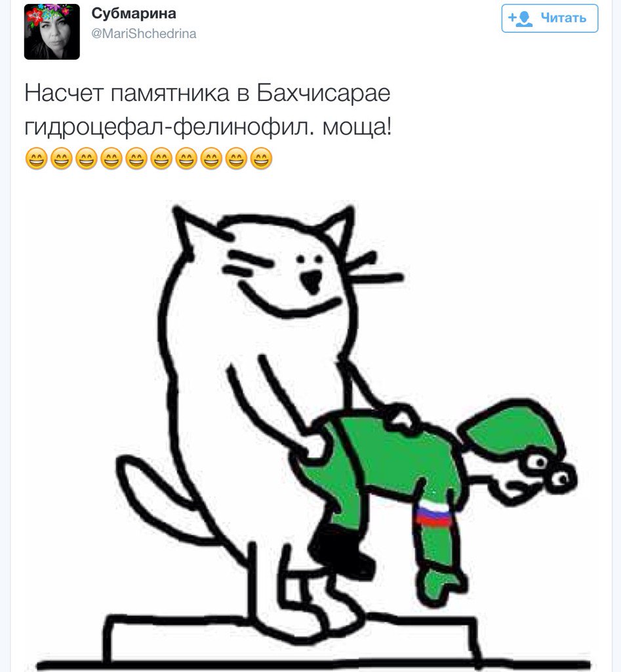Click the word Бахчисарае in the tweet
The image size is (621, 672).
pos(323,93)
